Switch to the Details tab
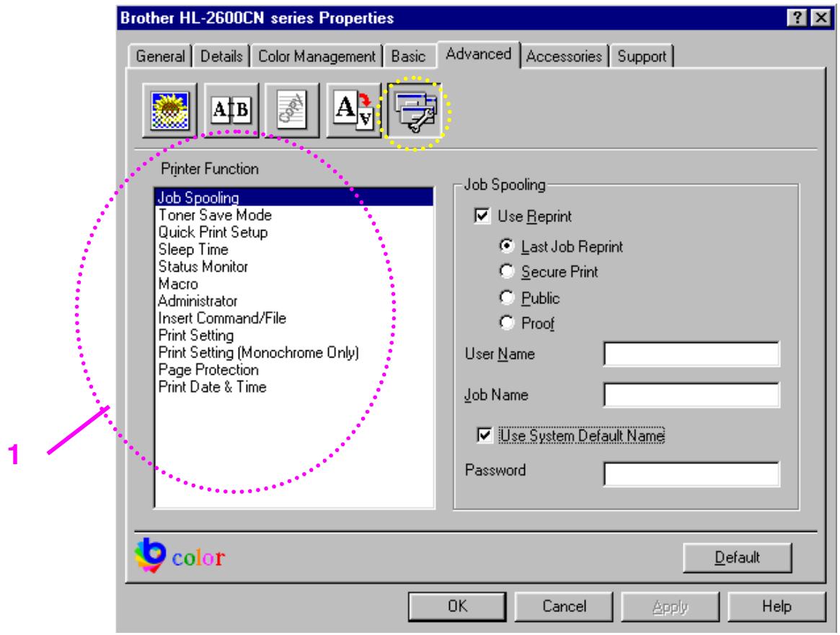This screenshot has height=635, width=840. (221, 56)
